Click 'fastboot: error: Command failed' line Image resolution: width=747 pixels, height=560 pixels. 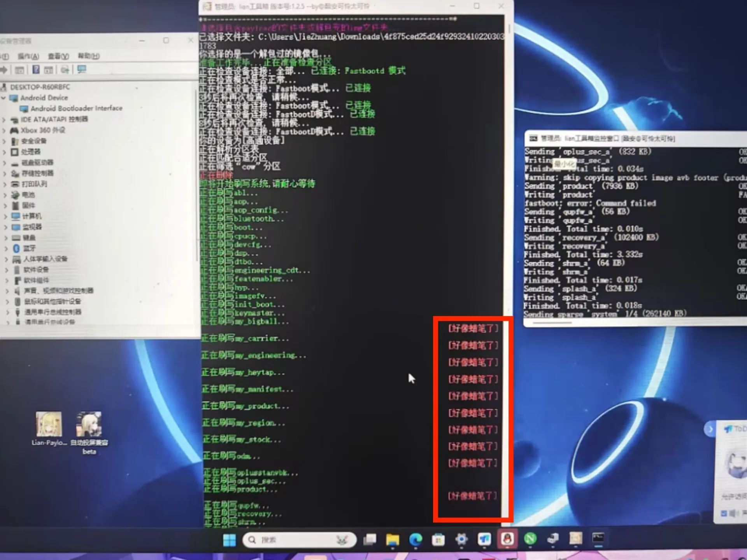point(590,203)
